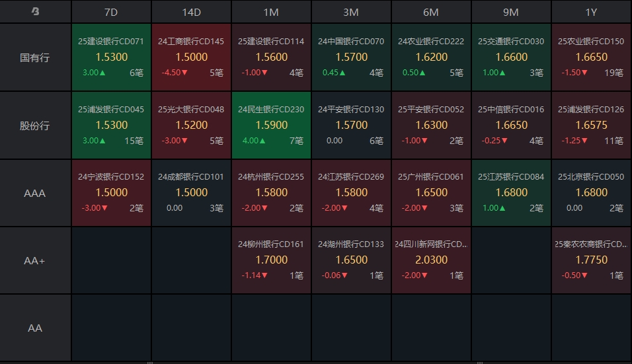Open the 25光大银行CD048 cell
The width and height of the screenshot is (632, 364).
(x=192, y=126)
